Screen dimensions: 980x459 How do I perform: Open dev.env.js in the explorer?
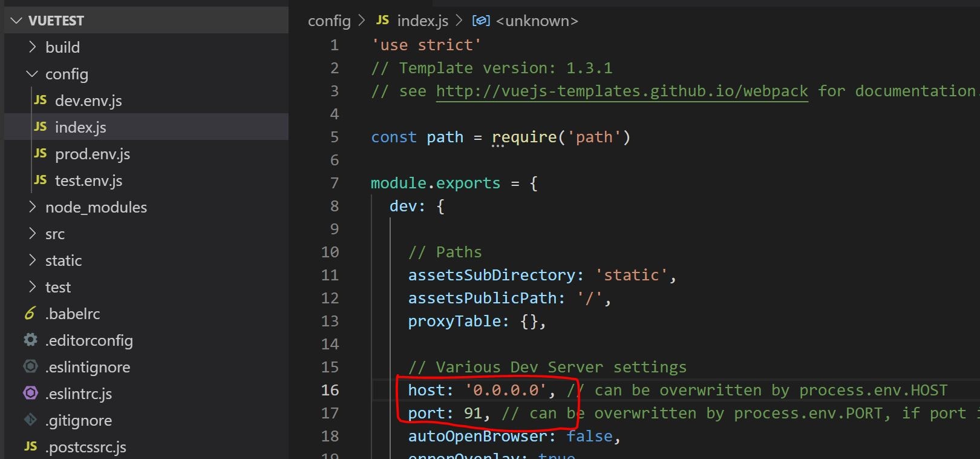point(88,101)
